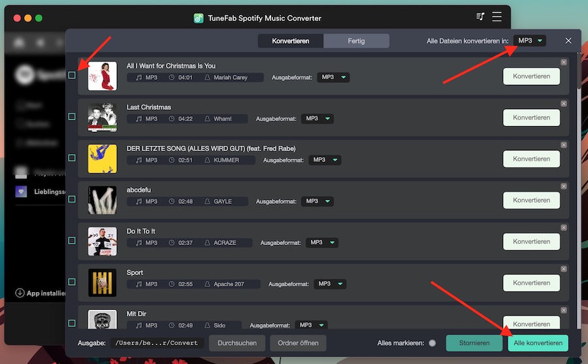Click the Sport album cover thumbnail
Image resolution: width=588 pixels, height=364 pixels.
pos(103,282)
